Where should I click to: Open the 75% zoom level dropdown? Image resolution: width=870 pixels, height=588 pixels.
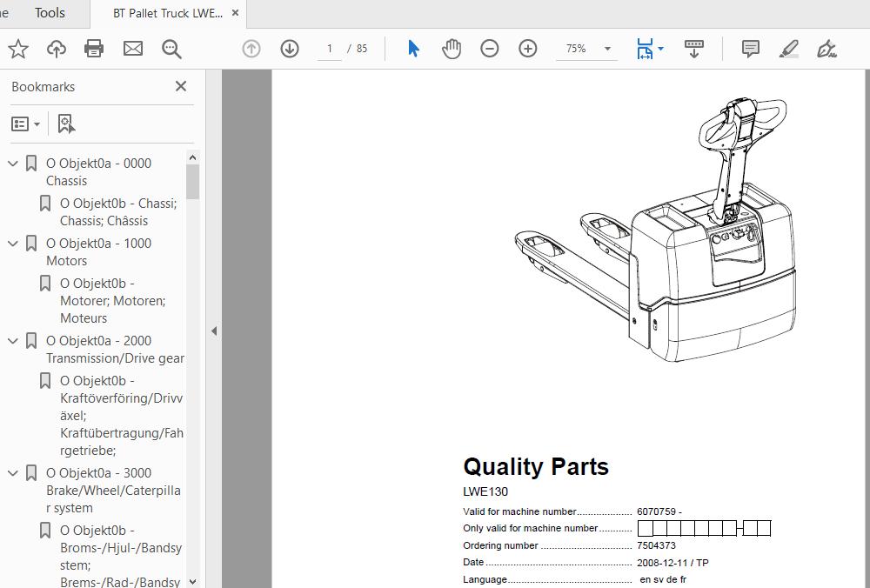coord(607,49)
